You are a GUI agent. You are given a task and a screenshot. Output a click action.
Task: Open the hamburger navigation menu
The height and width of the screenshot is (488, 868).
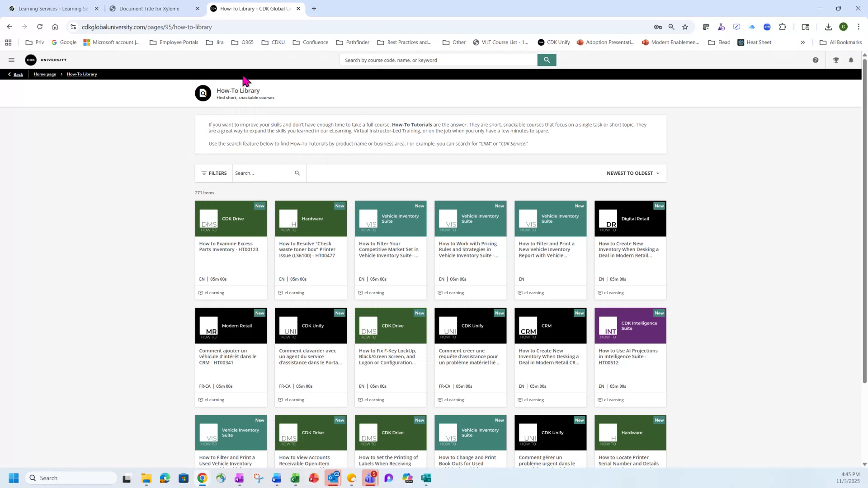pyautogui.click(x=11, y=60)
